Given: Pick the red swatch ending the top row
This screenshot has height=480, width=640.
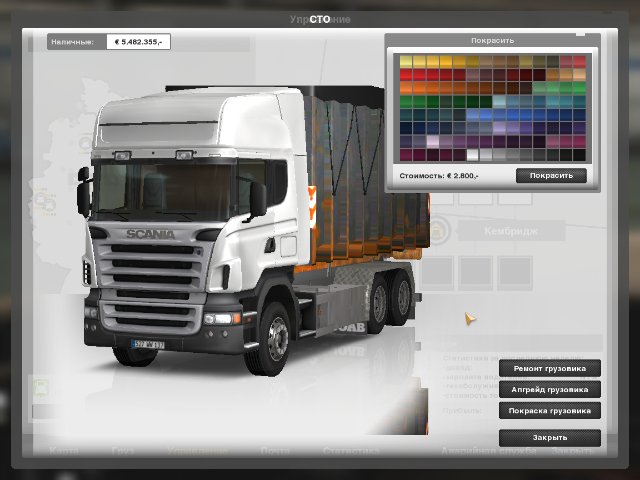Looking at the screenshot, I should [x=579, y=62].
